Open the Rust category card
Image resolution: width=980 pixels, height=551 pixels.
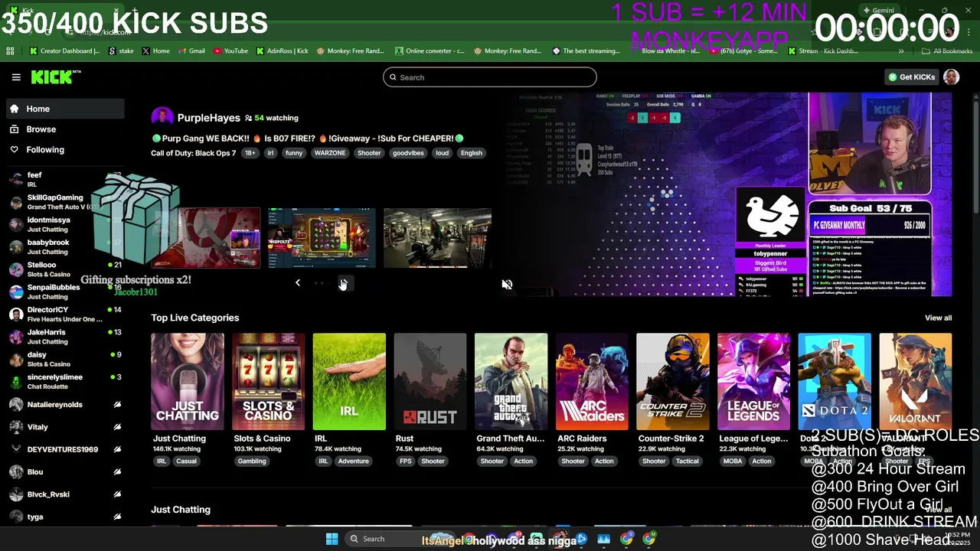(x=430, y=381)
